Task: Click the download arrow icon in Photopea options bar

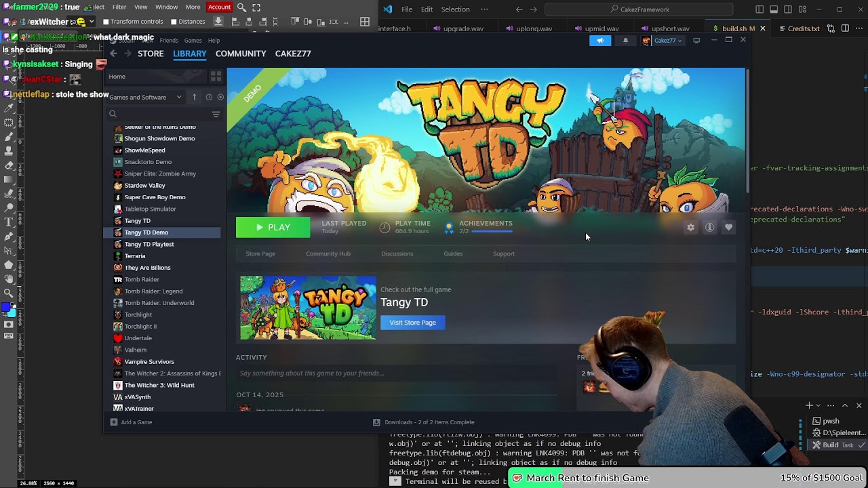Action: [218, 22]
